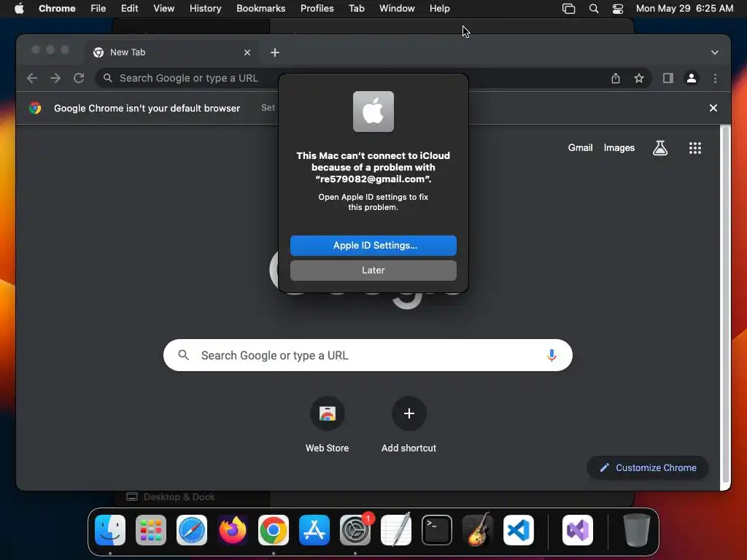747x560 pixels.
Task: Open System Settings from the Dock
Action: tap(355, 530)
